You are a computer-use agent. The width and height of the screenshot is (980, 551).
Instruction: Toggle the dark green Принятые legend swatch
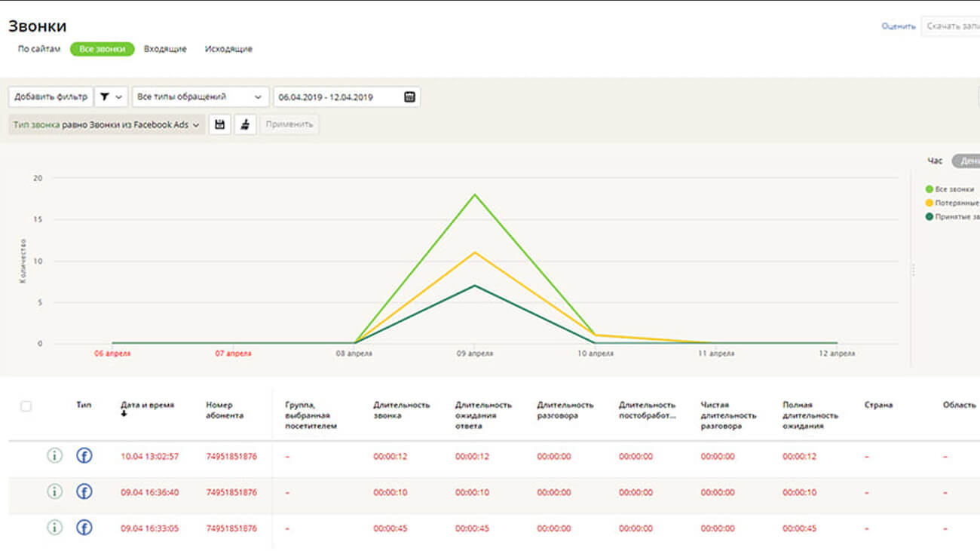929,216
